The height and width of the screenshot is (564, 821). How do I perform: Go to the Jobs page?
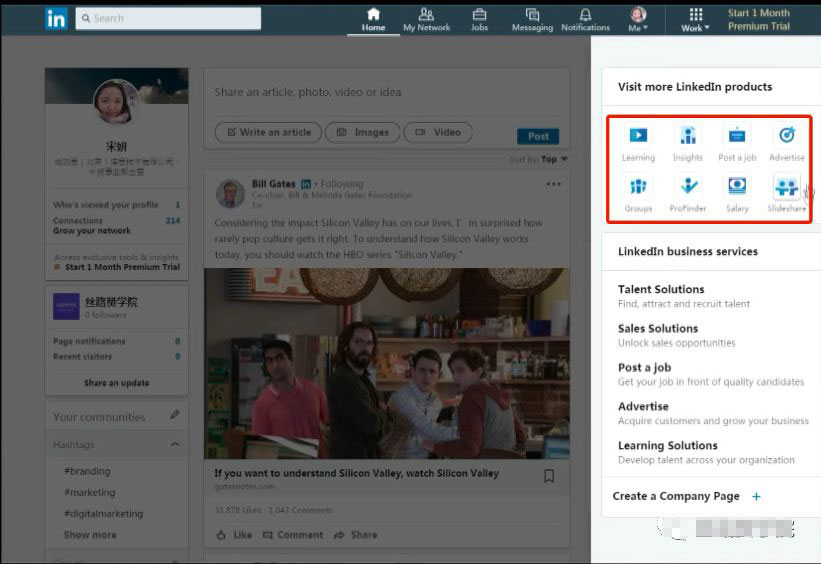(479, 20)
